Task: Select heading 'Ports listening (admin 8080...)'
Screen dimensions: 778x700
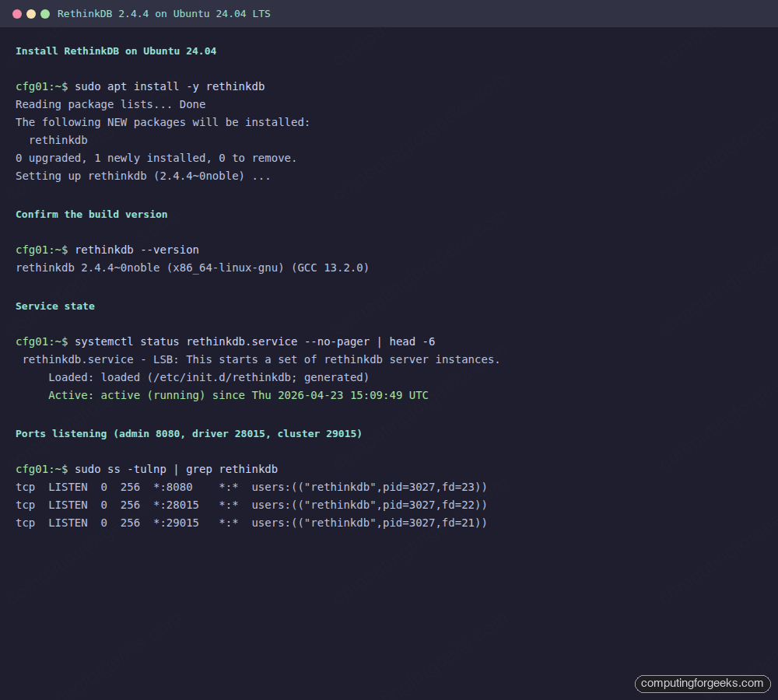Action: point(188,433)
